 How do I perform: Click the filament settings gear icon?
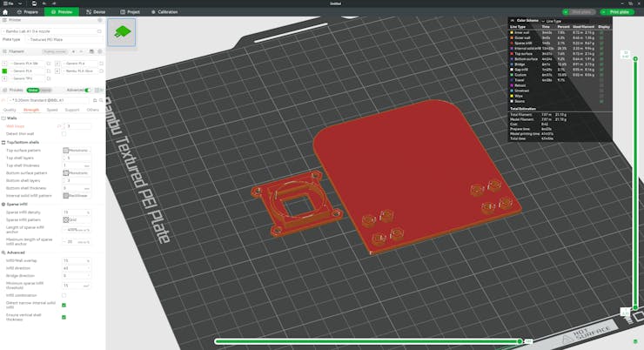click(100, 51)
